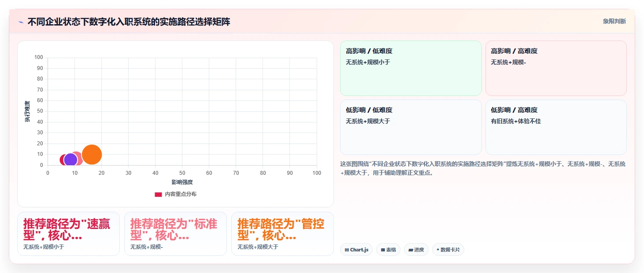644x273 pixels.
Task: Click 无系统+规模- text in 高影响 / 高难度 quadrant
Action: click(x=508, y=62)
